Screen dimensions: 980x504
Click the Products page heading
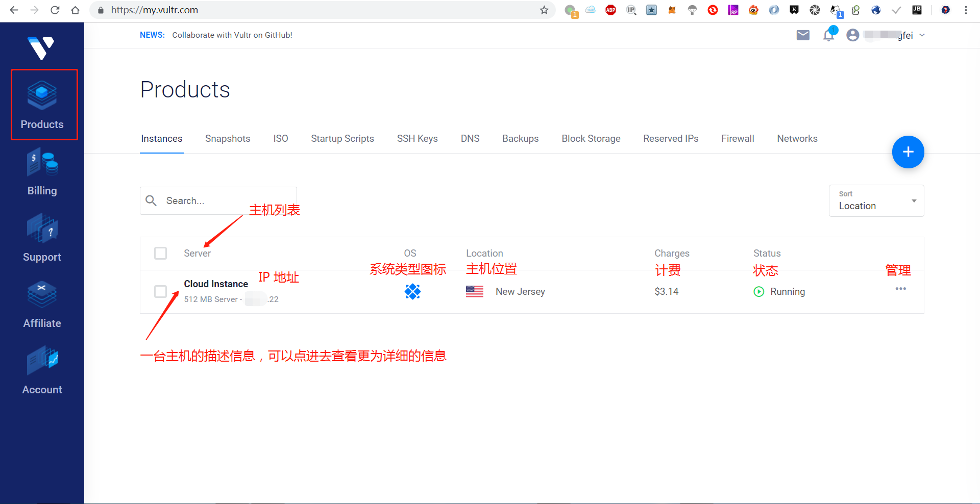point(185,90)
